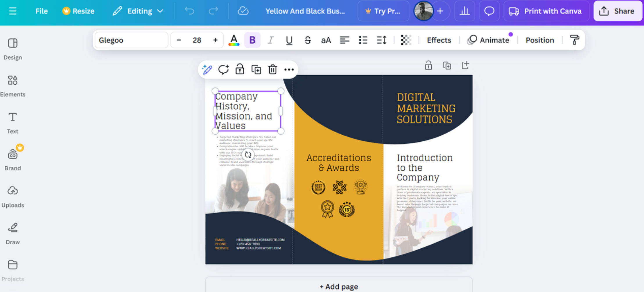Toggle italic formatting
The image size is (644, 292).
pos(271,40)
